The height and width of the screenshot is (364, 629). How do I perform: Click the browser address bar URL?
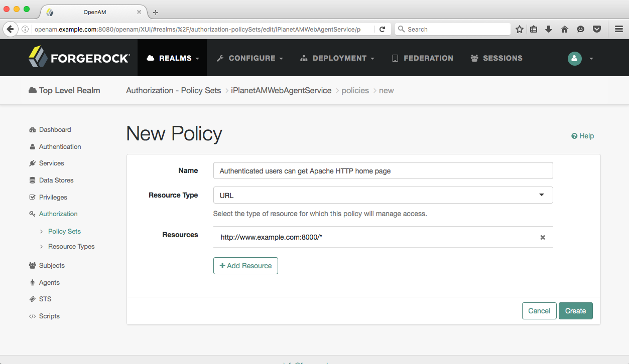pos(197,30)
